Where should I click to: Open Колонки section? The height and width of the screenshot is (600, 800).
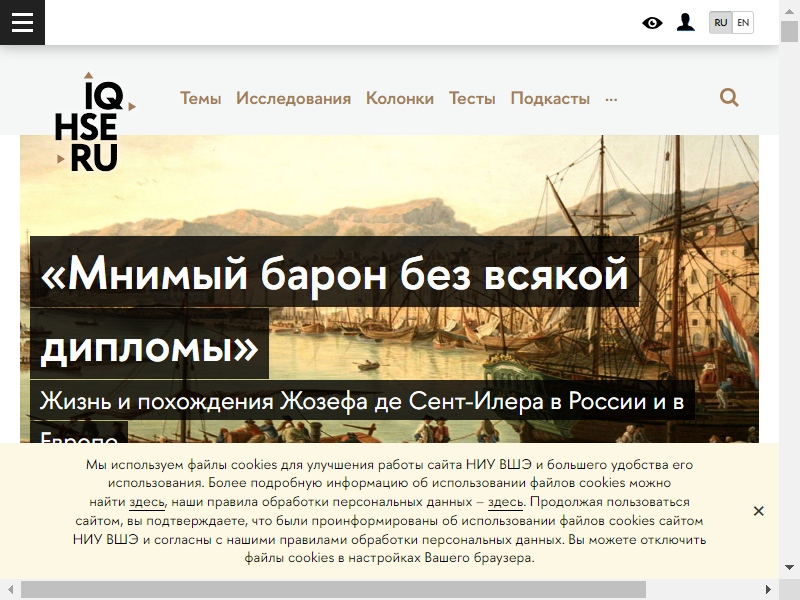(x=399, y=98)
